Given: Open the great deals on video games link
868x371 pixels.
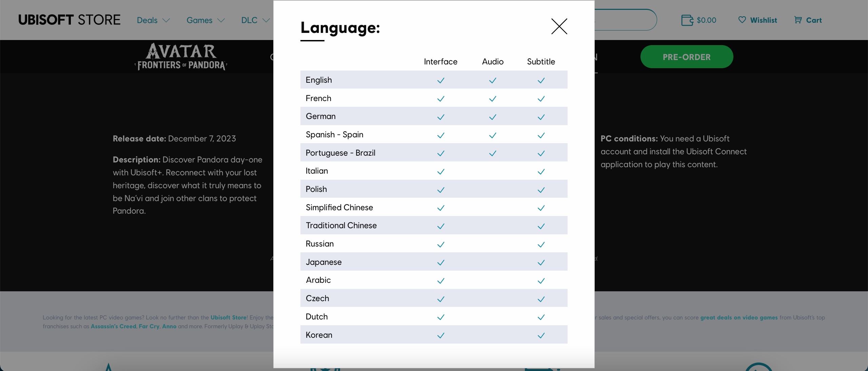Looking at the screenshot, I should click(x=739, y=317).
